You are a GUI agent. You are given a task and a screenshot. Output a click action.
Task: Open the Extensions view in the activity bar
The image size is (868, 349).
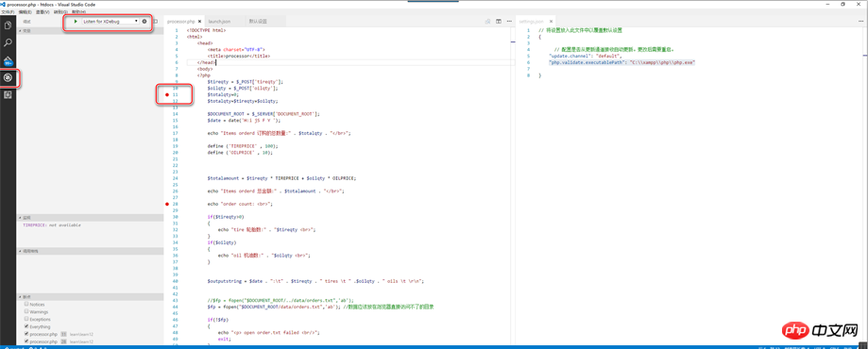[x=8, y=95]
